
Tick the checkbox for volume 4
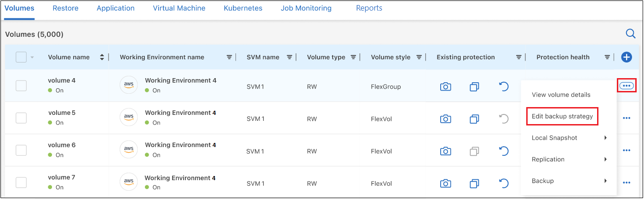[x=21, y=85]
